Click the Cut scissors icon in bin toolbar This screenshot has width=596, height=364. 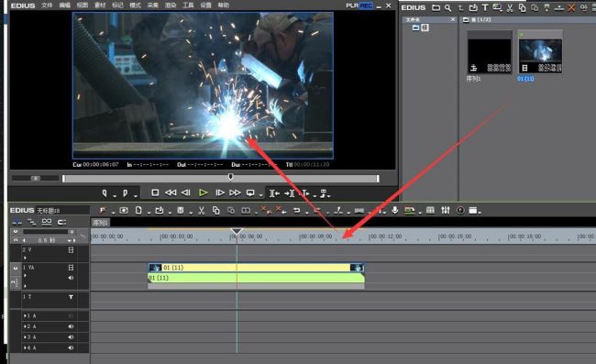[510, 7]
